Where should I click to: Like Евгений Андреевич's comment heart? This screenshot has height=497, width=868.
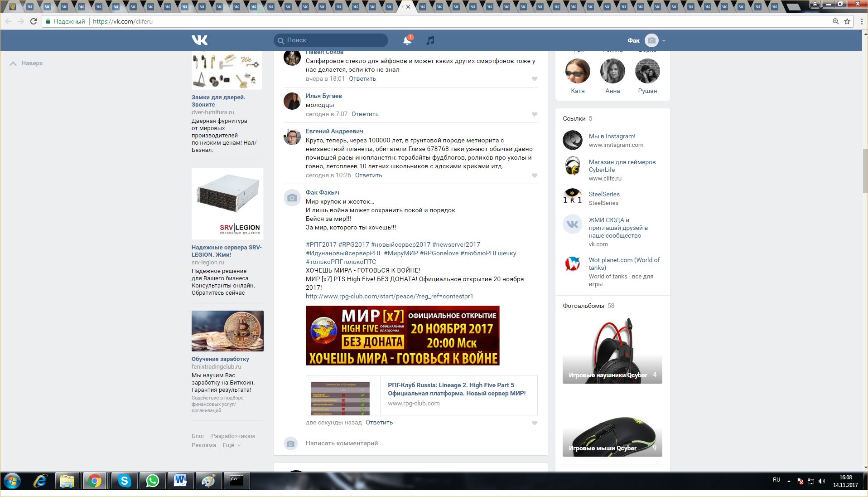pyautogui.click(x=535, y=175)
